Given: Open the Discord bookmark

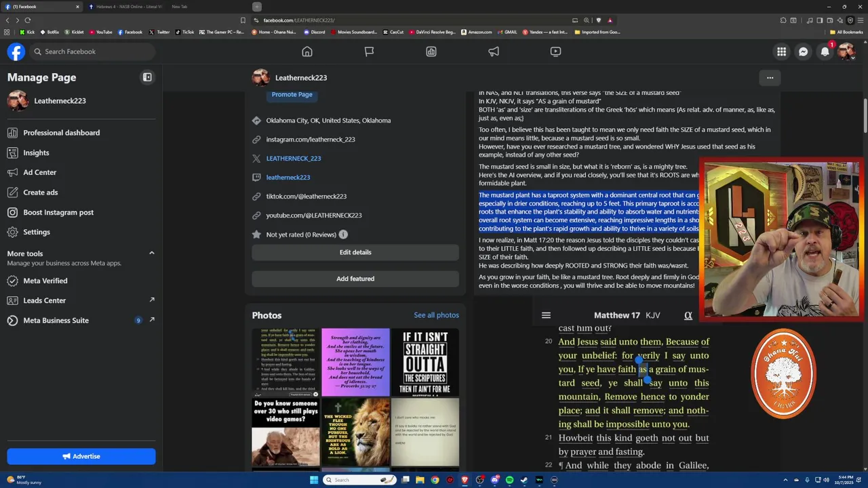Looking at the screenshot, I should tap(315, 32).
